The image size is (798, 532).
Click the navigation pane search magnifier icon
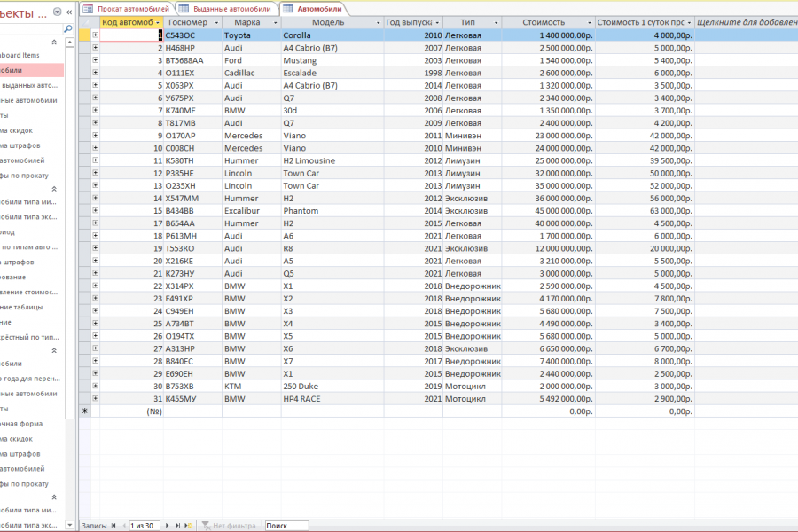point(67,29)
